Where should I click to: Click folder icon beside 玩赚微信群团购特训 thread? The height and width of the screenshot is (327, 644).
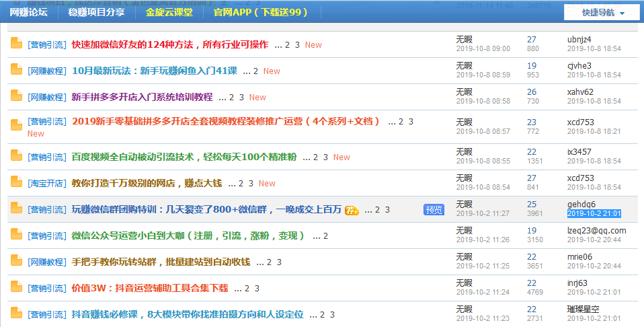click(16, 209)
